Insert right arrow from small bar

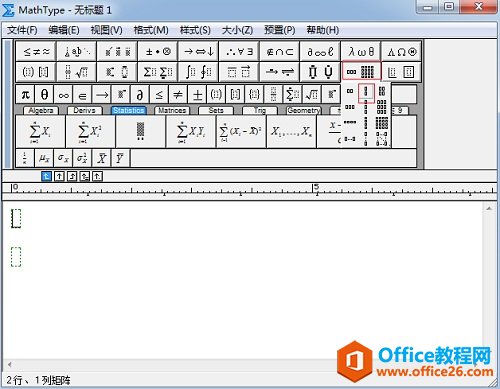click(102, 95)
